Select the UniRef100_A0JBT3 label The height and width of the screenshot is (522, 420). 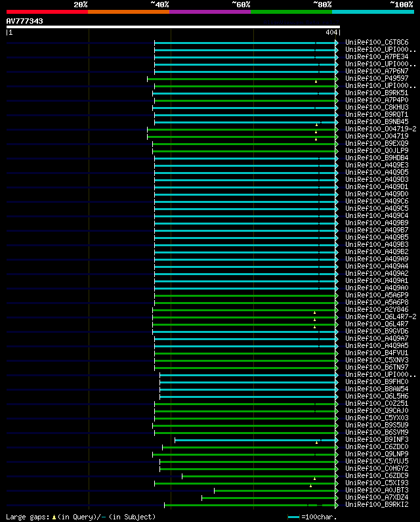377,490
